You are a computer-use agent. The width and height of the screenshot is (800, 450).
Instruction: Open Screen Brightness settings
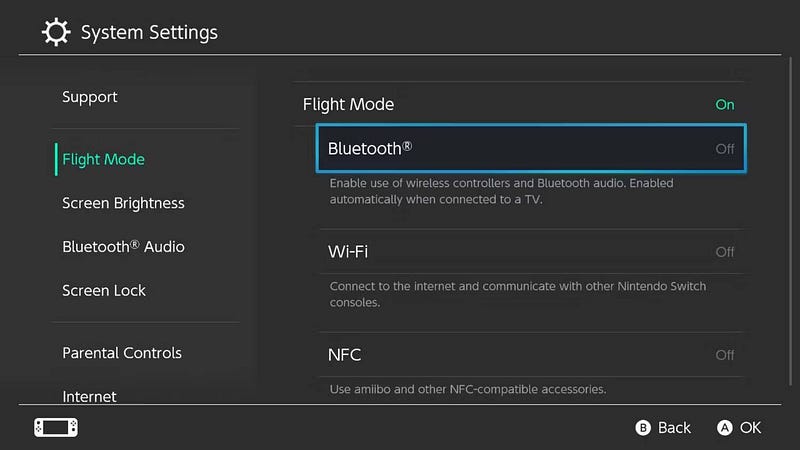click(x=123, y=203)
